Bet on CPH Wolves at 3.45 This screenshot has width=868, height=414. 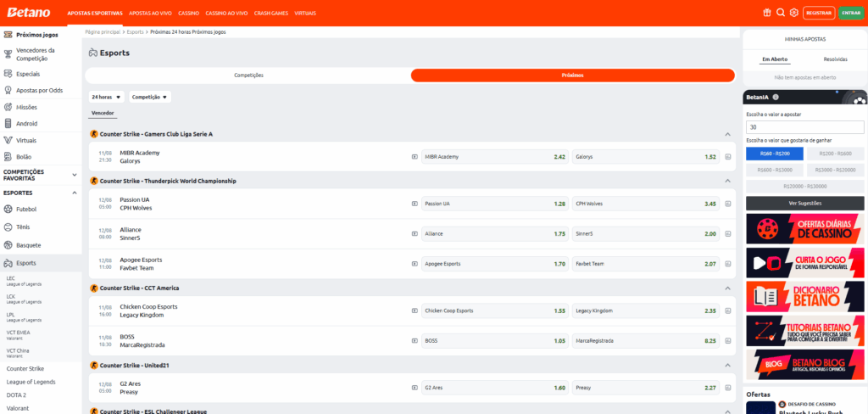tap(645, 204)
